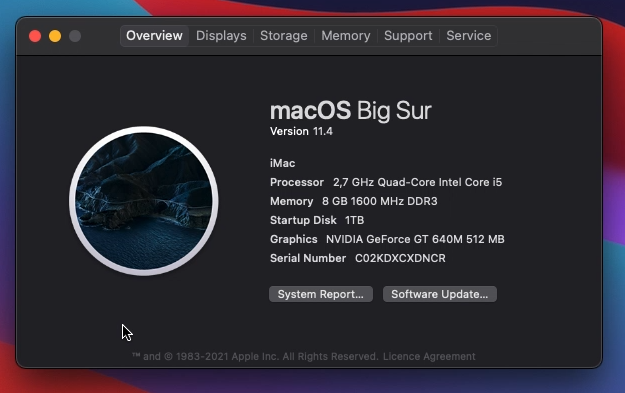This screenshot has height=393, width=625.
Task: Open the Storage tab
Action: 284,36
